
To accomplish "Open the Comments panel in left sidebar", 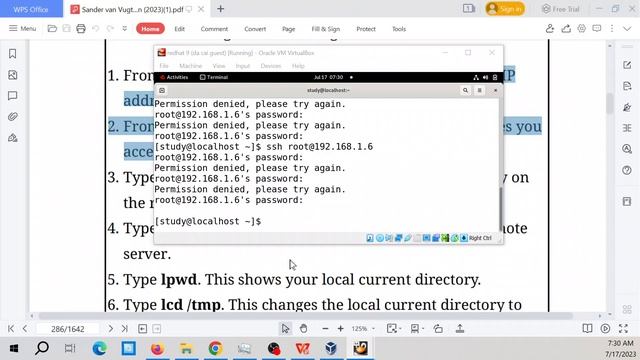I will point(13,96).
